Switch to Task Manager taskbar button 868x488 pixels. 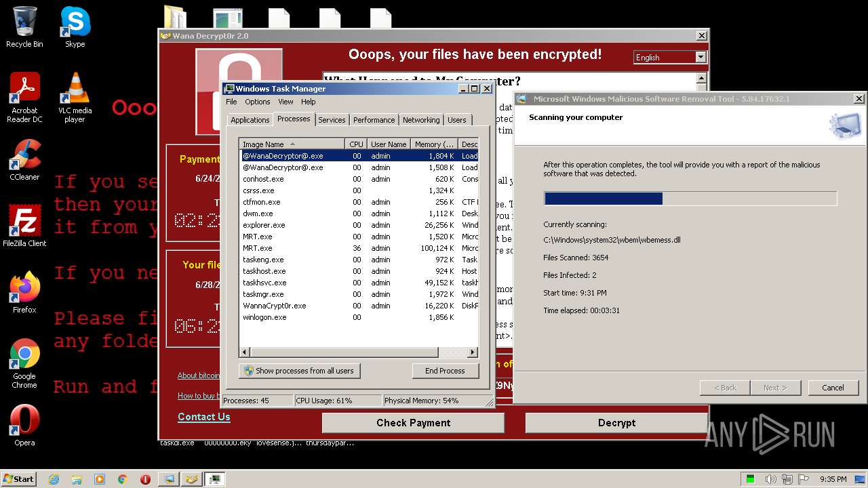coord(215,479)
